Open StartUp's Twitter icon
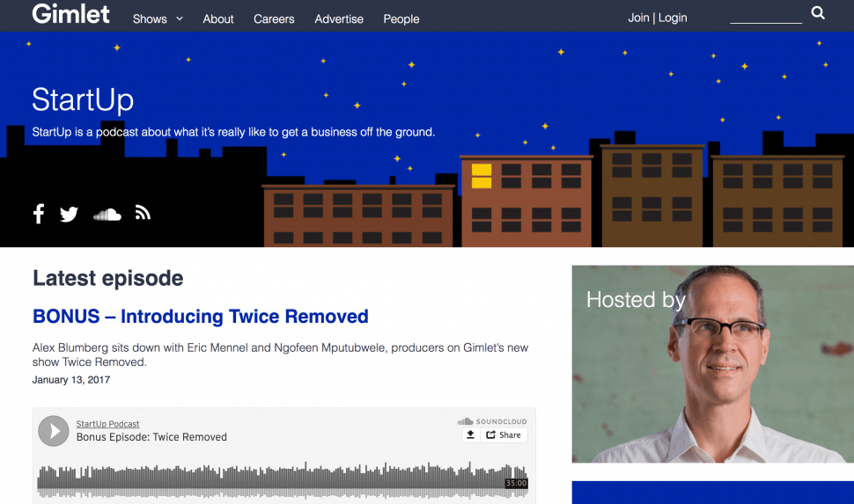The width and height of the screenshot is (854, 504). coord(70,215)
